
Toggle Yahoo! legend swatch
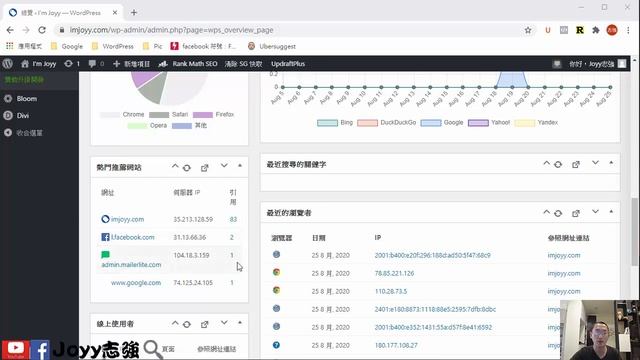coord(478,122)
